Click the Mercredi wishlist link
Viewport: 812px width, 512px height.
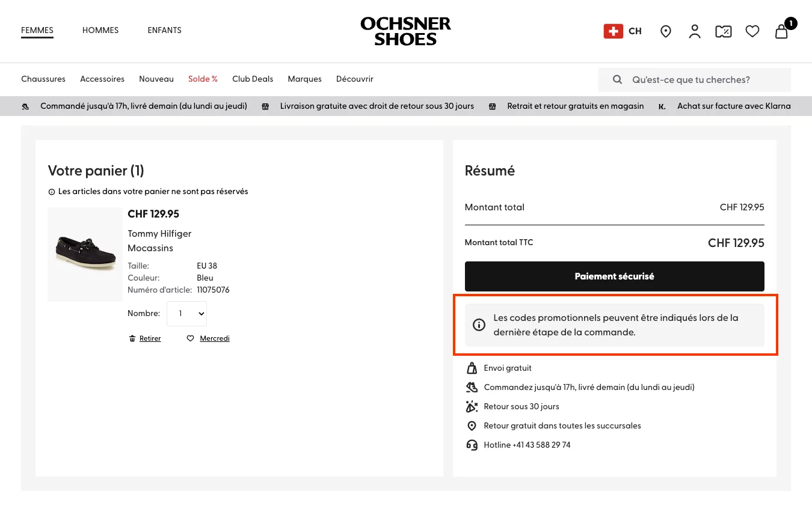point(215,338)
